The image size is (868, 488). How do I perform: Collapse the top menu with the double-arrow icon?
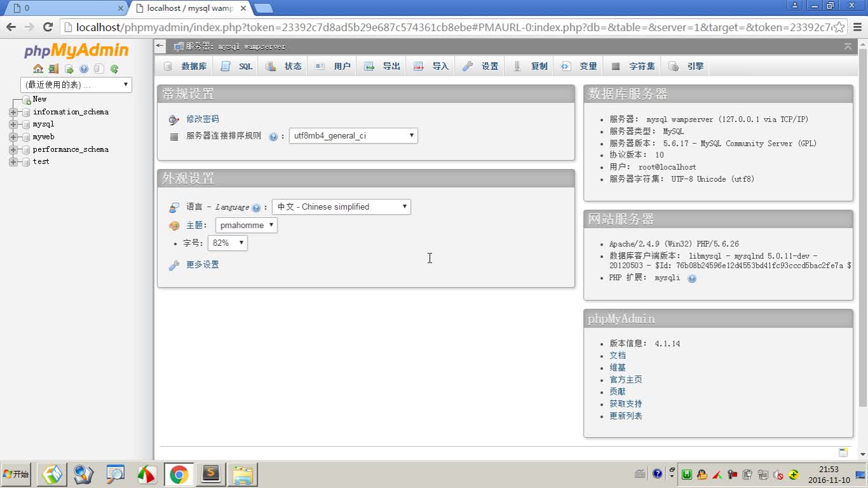(848, 46)
